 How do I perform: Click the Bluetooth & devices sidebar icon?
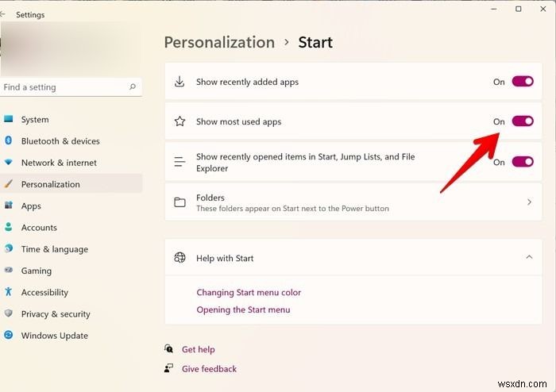pos(9,141)
